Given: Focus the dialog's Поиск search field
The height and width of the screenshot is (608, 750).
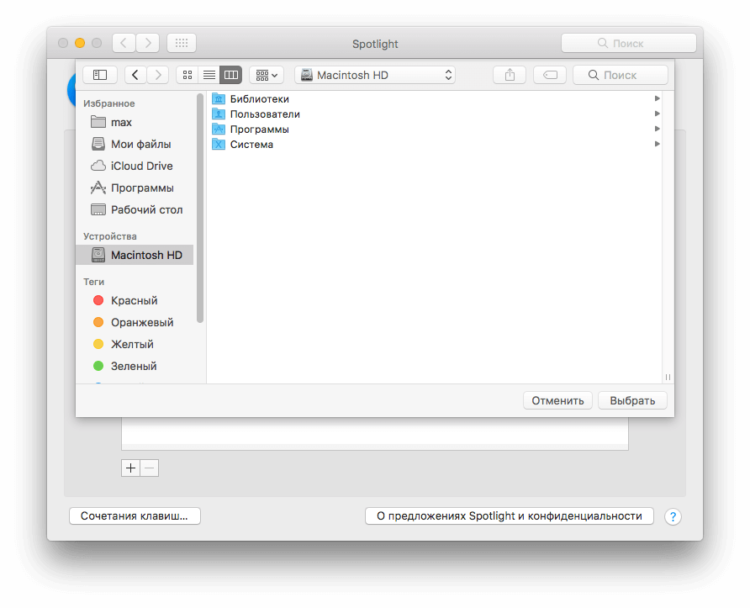Looking at the screenshot, I should [620, 75].
